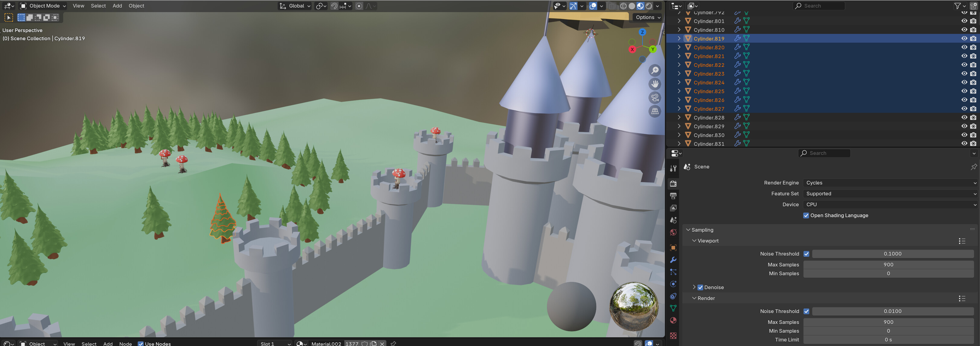Image resolution: width=980 pixels, height=346 pixels.
Task: Click Viewport Max Samples field 900
Action: coord(888,265)
